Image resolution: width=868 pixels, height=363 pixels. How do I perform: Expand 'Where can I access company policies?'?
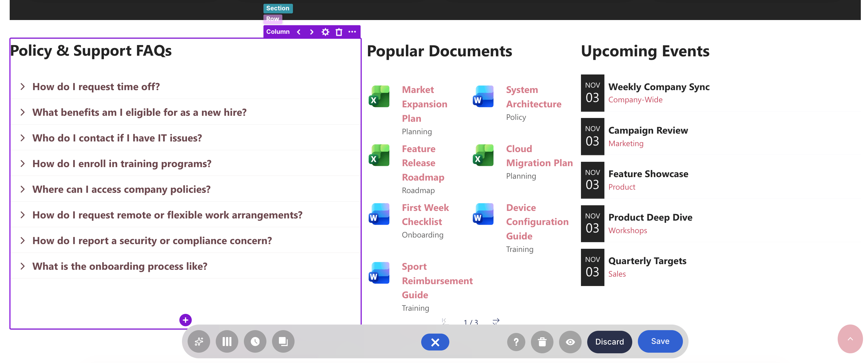[185, 189]
